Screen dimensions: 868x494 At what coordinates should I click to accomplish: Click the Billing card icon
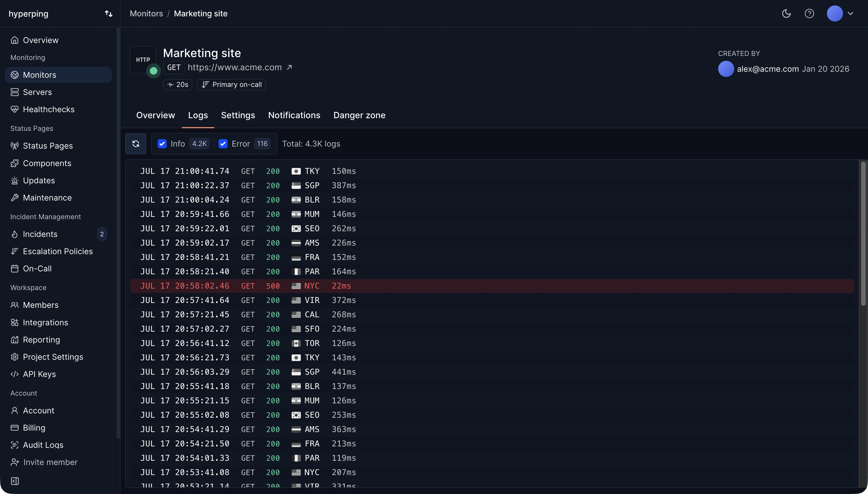(x=15, y=427)
